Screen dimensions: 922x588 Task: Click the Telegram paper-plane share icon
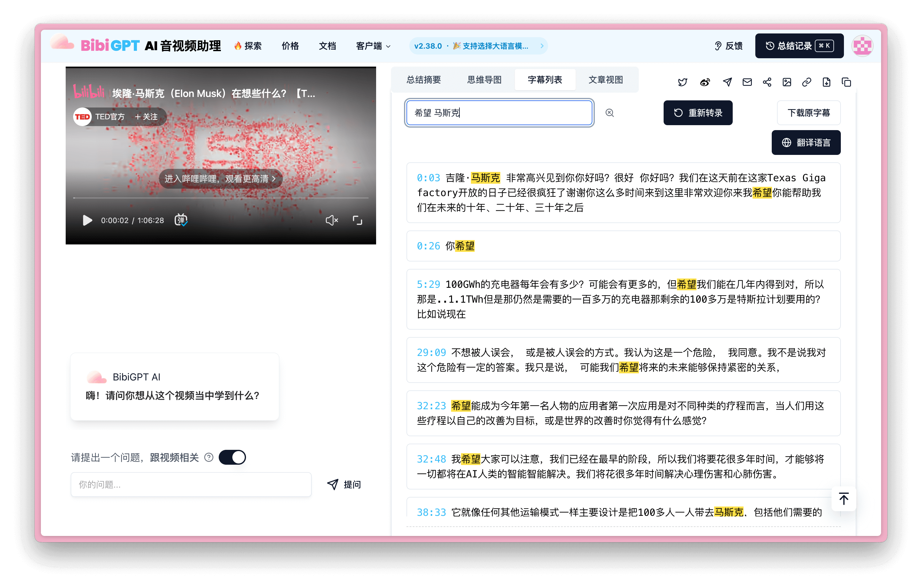pyautogui.click(x=727, y=82)
